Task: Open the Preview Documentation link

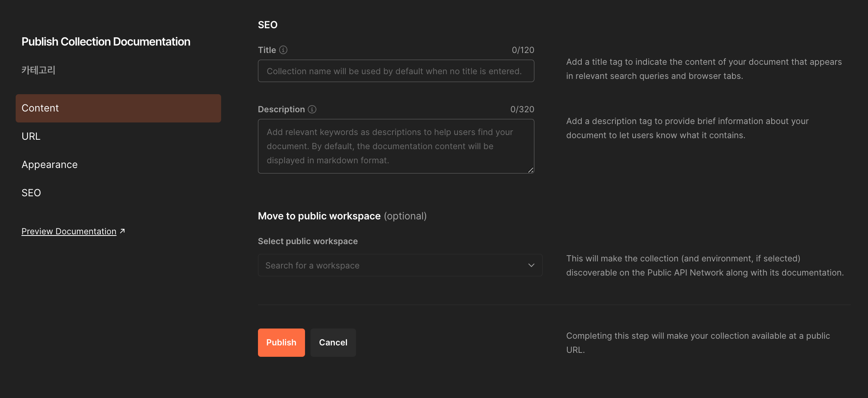Action: (69, 231)
